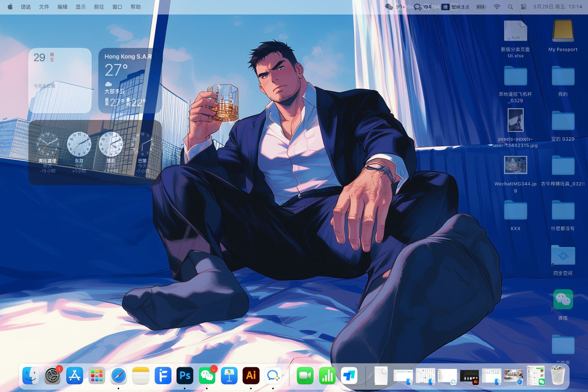Open the calendar widget showing 29
Image resolution: width=588 pixels, height=392 pixels.
click(x=60, y=81)
